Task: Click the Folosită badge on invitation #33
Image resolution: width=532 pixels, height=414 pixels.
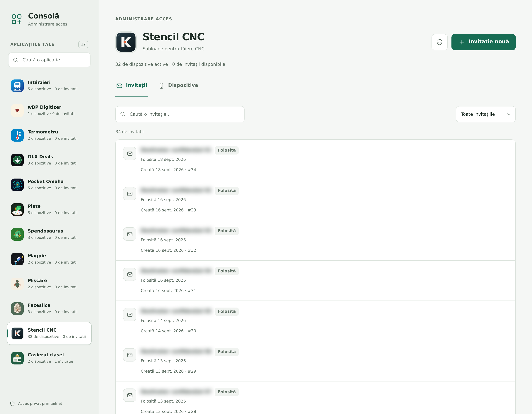Action: pos(226,191)
